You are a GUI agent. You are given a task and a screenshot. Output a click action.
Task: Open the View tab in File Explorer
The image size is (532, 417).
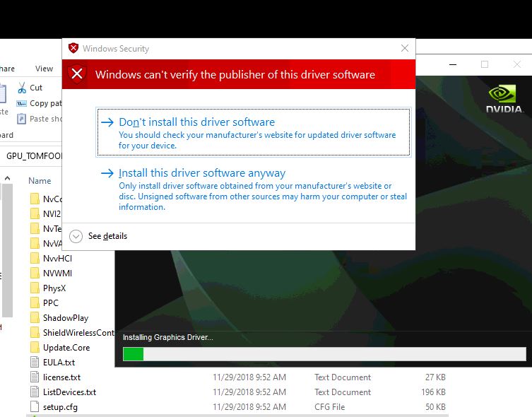[x=44, y=69]
